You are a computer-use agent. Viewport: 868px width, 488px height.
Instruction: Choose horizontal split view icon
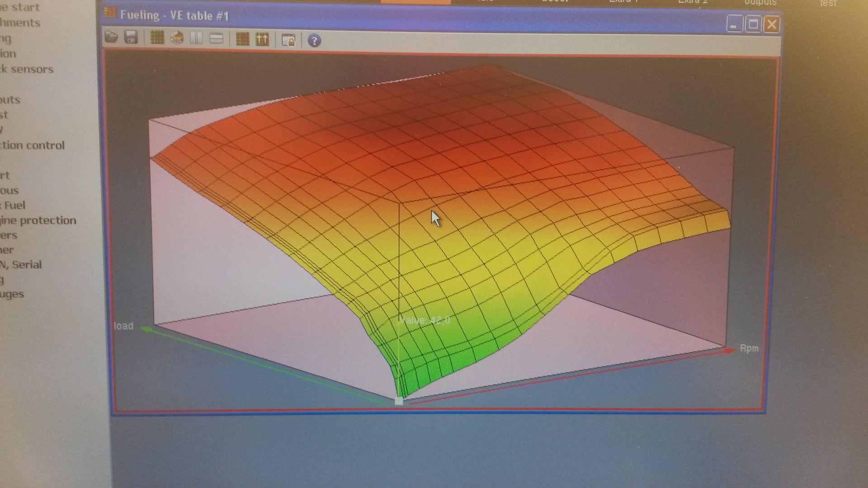tap(216, 39)
